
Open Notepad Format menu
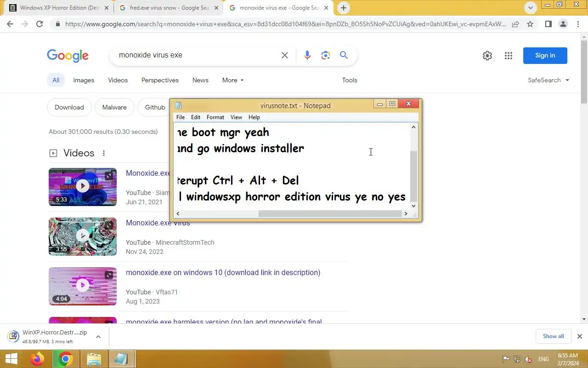pos(215,117)
